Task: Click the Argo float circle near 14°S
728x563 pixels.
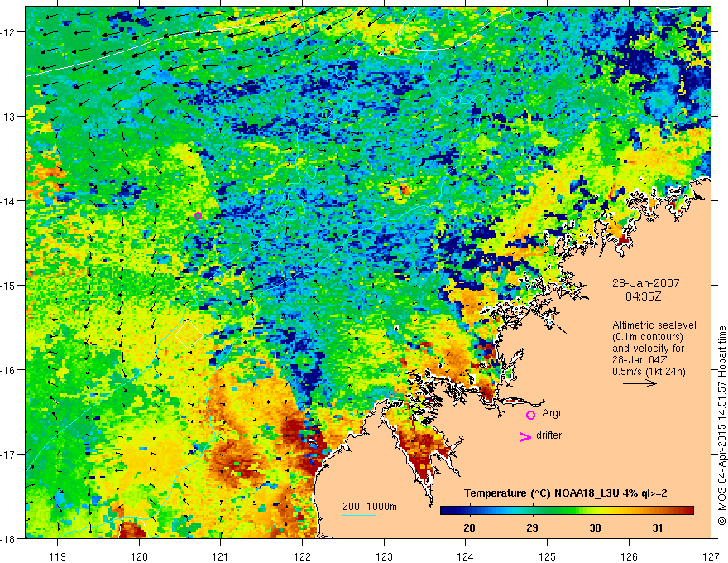Action: click(199, 215)
